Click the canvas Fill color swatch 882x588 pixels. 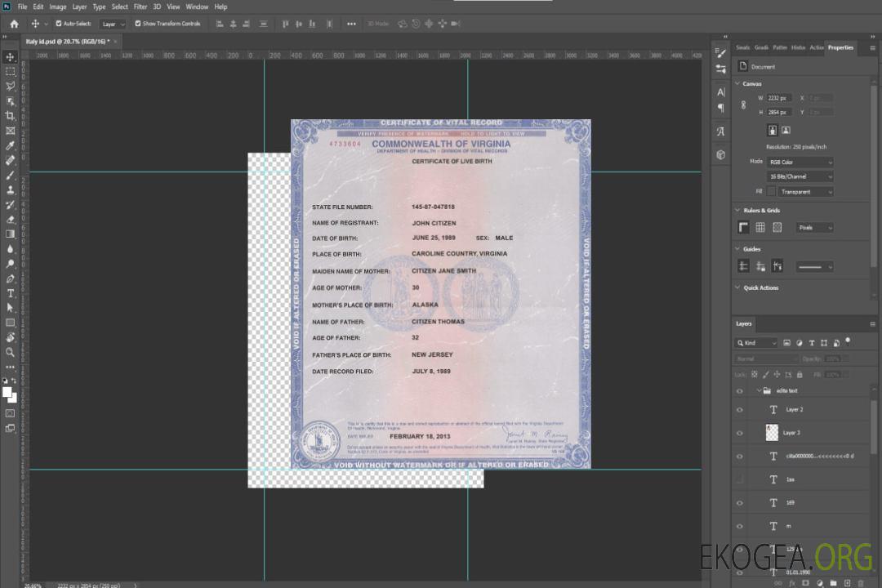tap(771, 191)
